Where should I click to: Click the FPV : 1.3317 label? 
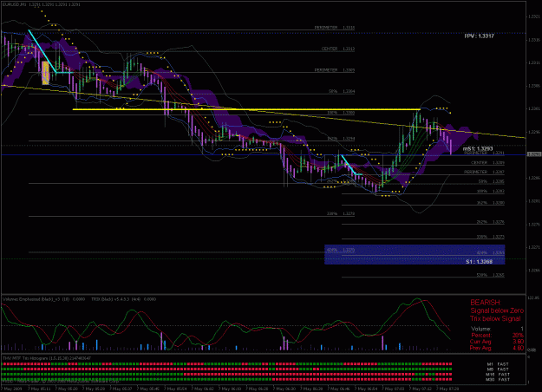click(479, 36)
